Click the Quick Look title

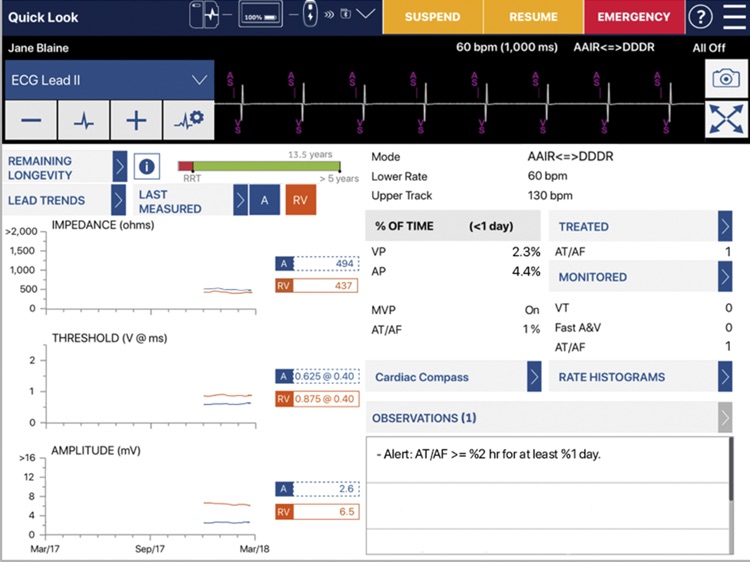[43, 17]
